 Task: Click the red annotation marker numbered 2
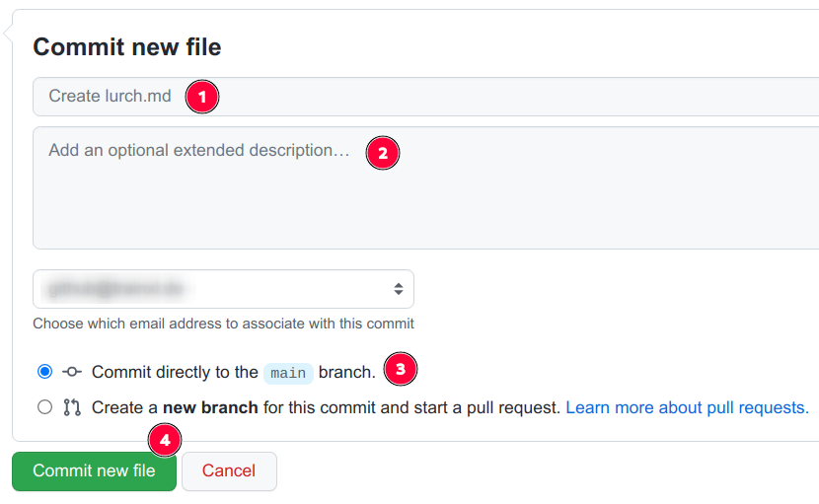click(383, 153)
